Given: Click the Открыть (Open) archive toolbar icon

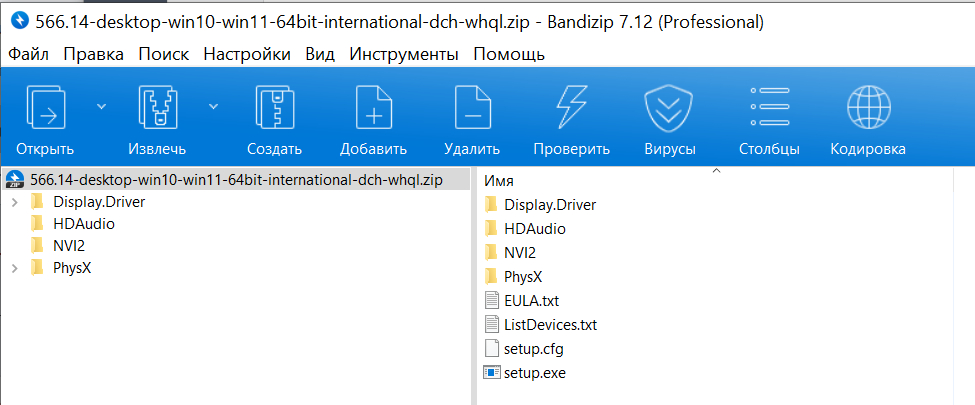Looking at the screenshot, I should point(45,107).
